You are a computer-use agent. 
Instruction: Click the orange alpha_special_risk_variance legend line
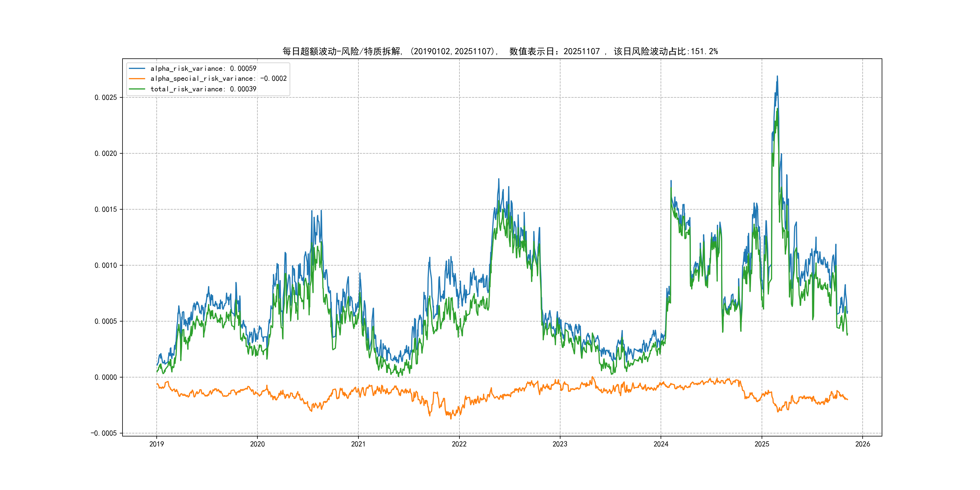coord(137,79)
